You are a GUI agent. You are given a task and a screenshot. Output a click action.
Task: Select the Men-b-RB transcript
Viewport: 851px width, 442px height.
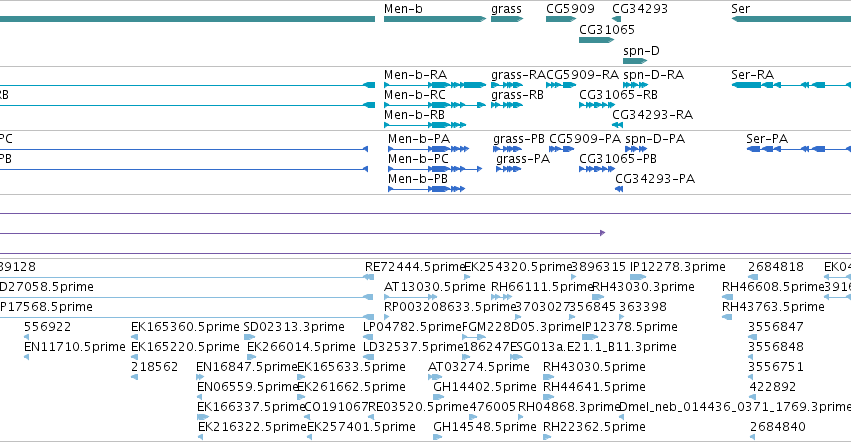pyautogui.click(x=425, y=125)
